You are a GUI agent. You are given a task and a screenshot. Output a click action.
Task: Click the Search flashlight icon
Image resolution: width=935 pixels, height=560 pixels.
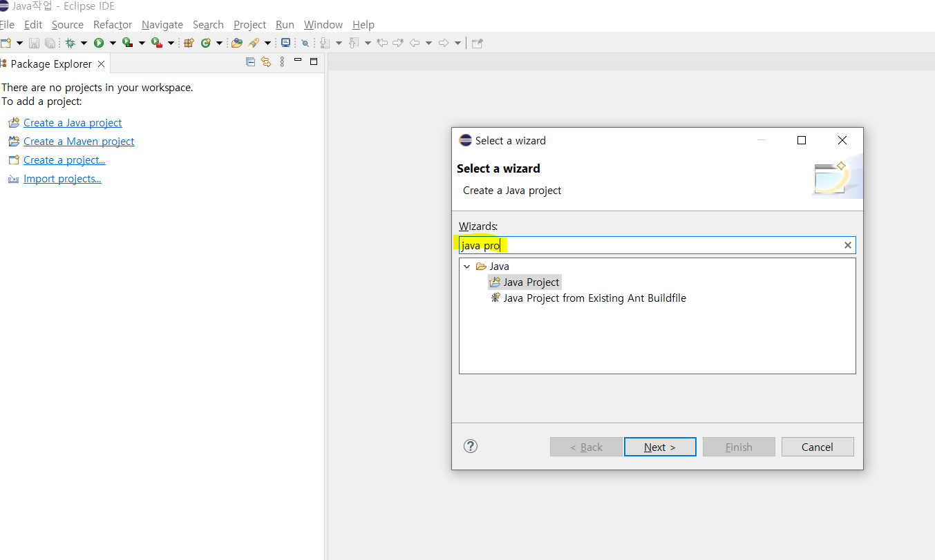point(254,43)
